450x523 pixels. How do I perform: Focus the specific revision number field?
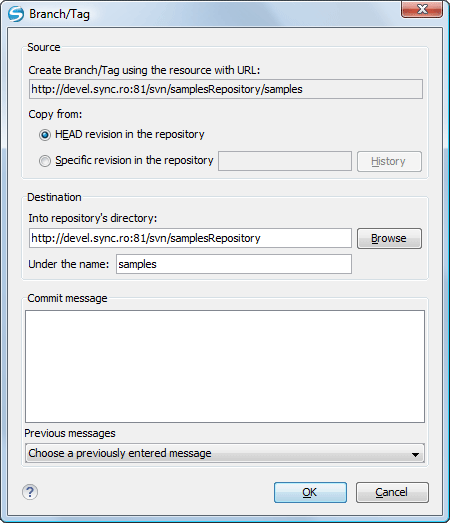285,161
